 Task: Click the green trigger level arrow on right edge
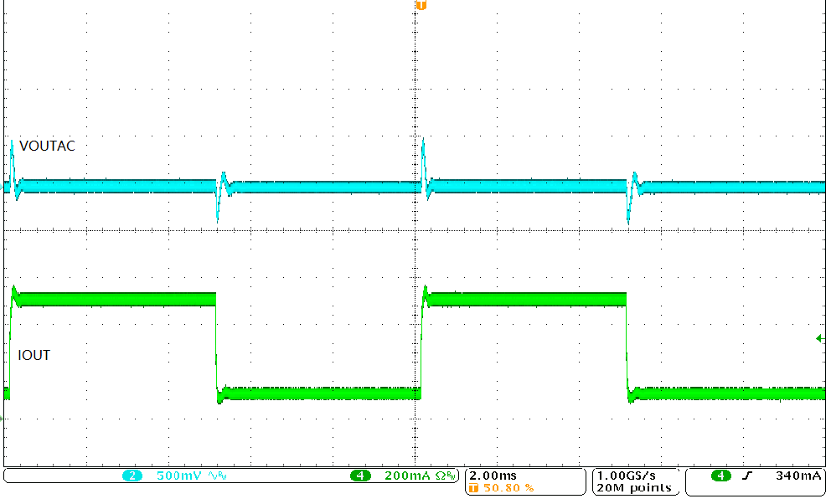821,339
